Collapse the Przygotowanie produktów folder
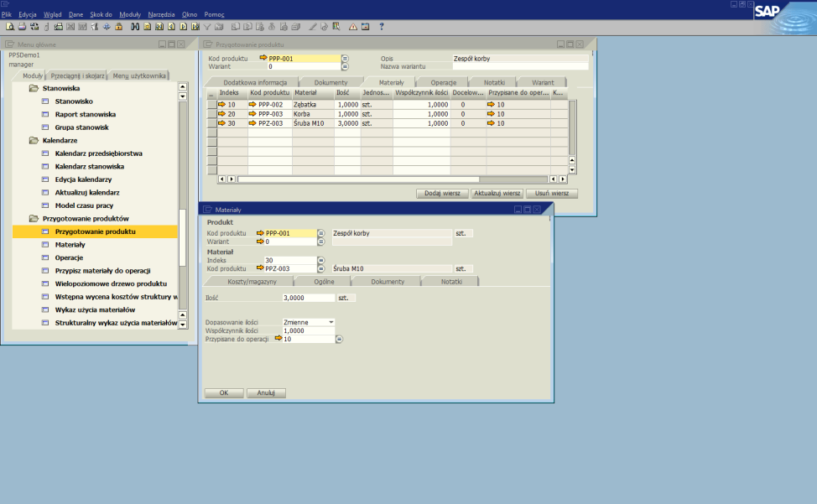This screenshot has height=504, width=817. pyautogui.click(x=34, y=219)
